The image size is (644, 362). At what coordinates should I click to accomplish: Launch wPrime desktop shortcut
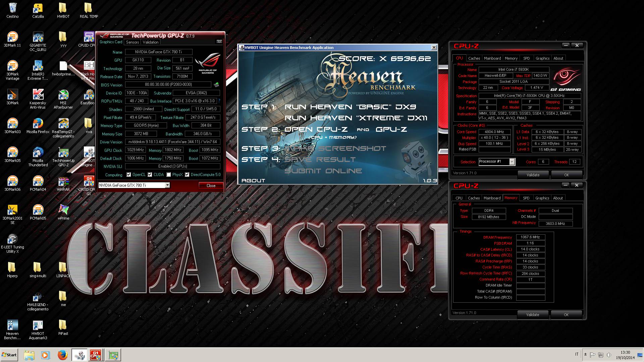point(63,212)
